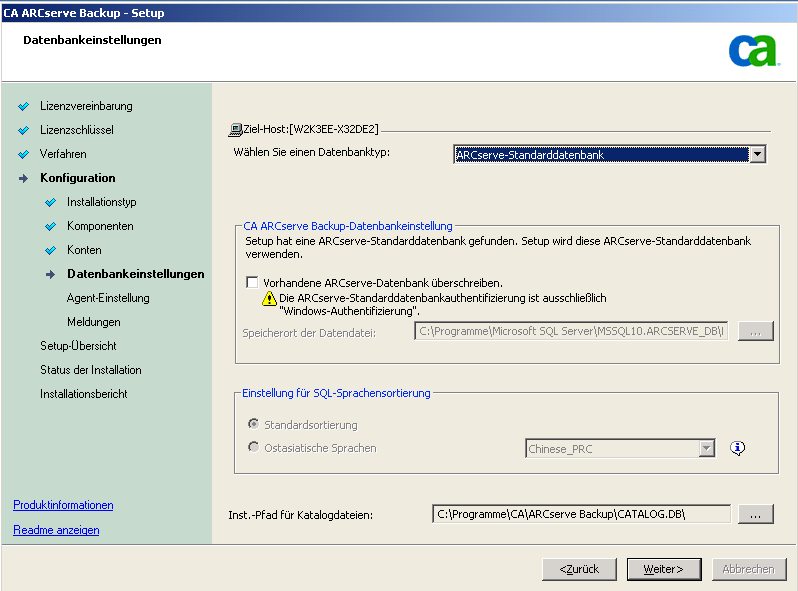Open the Readme anzeigen link

pyautogui.click(x=56, y=529)
